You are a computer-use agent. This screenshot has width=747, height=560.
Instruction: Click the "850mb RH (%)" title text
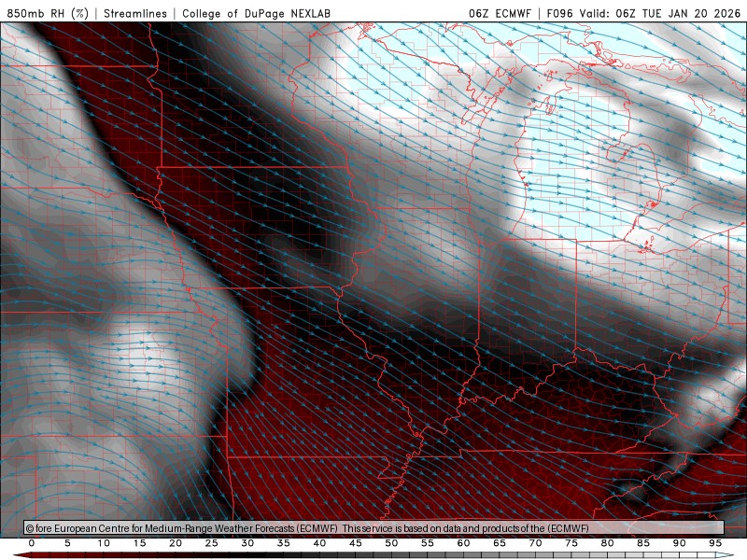coord(48,13)
